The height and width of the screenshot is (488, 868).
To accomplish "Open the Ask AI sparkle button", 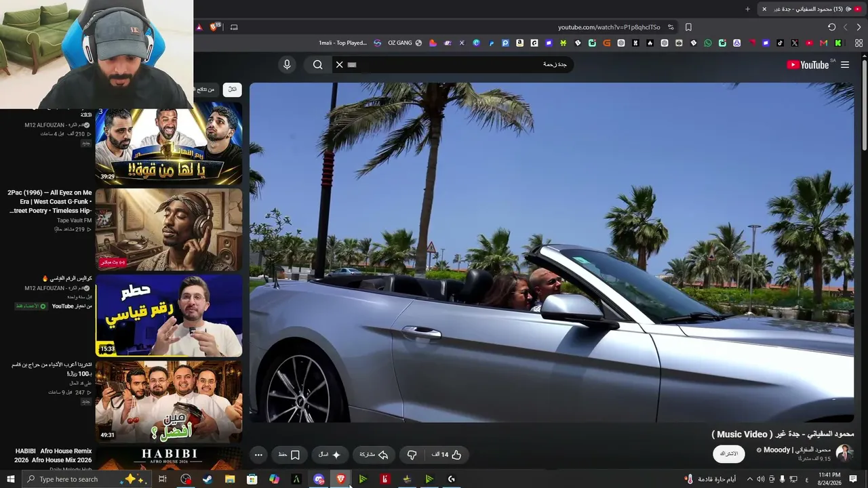I will (x=330, y=455).
